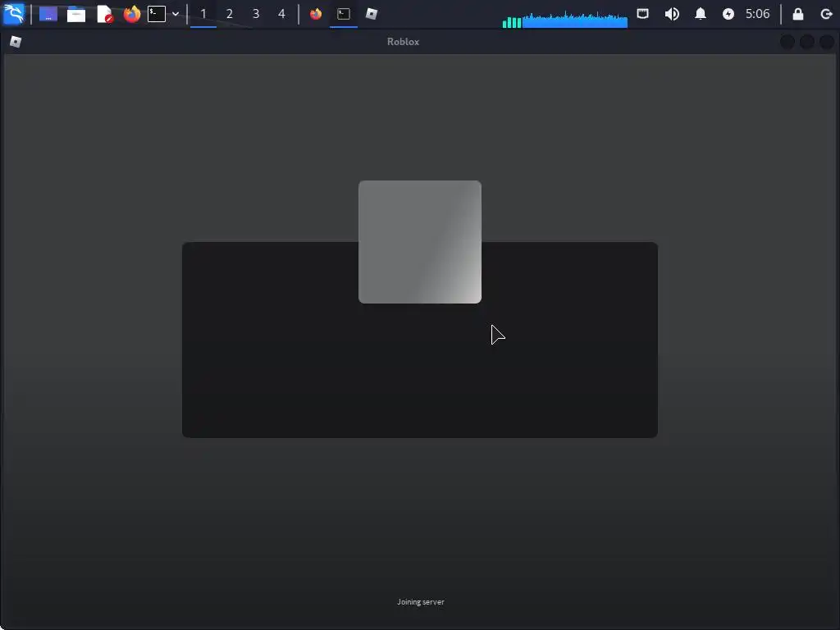Open the file manager launcher
This screenshot has width=840, height=630.
click(x=76, y=14)
